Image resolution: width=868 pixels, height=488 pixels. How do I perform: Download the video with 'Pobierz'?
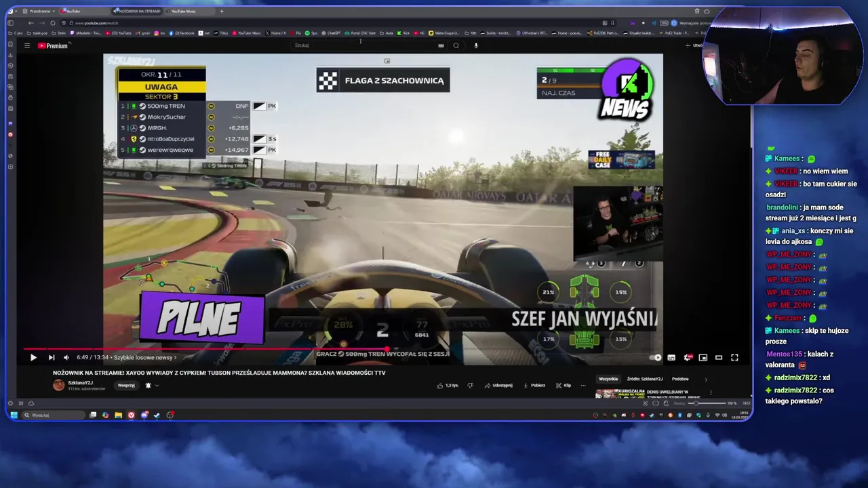[x=534, y=385]
